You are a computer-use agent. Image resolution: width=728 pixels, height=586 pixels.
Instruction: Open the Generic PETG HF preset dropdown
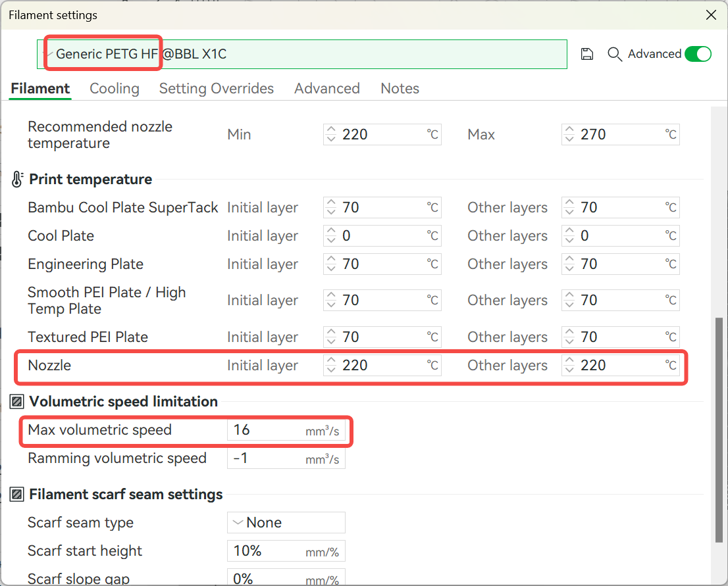(301, 55)
